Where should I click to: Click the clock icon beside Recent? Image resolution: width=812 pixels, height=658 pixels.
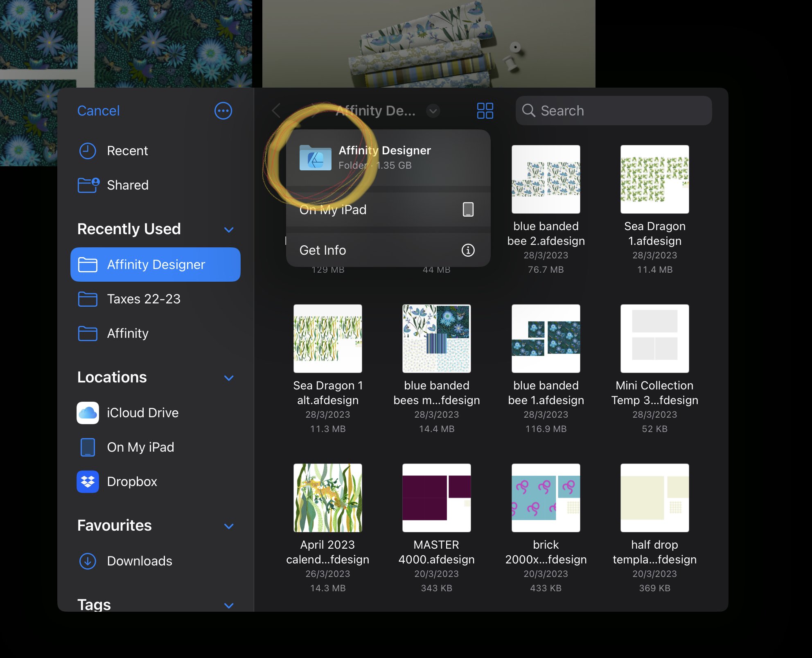click(87, 151)
